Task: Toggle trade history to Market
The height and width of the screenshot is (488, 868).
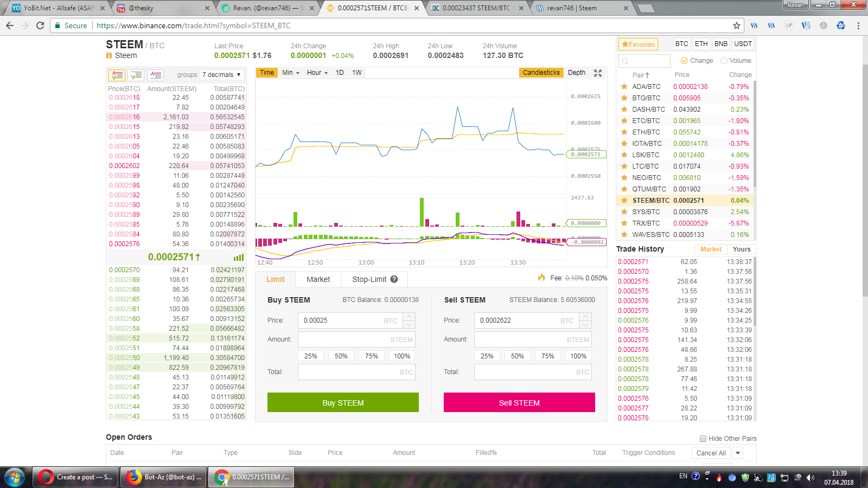Action: pyautogui.click(x=711, y=249)
